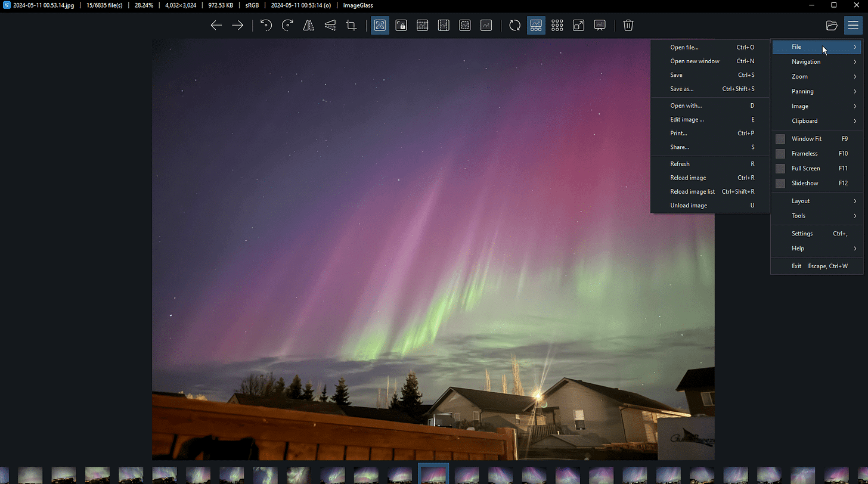The image size is (868, 484).
Task: Start slideshow from the toolbar presentation icon
Action: coord(600,25)
